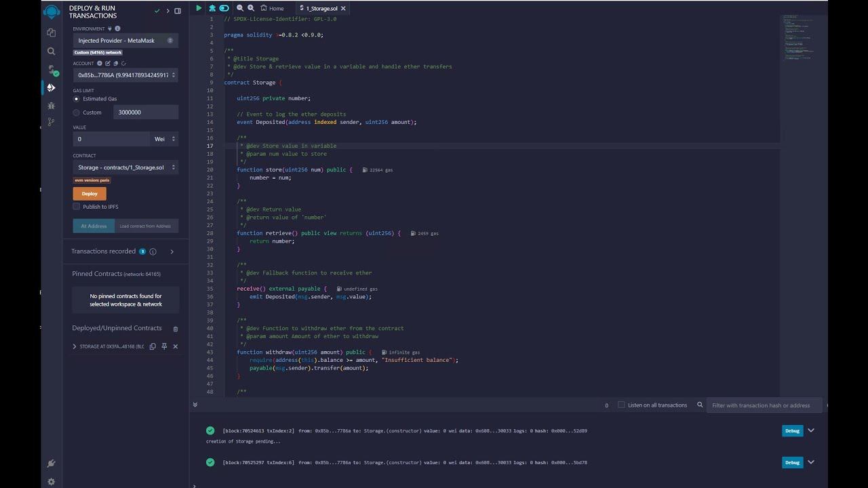Toggle the side panel layout icon
The image size is (868, 488).
coord(178,11)
